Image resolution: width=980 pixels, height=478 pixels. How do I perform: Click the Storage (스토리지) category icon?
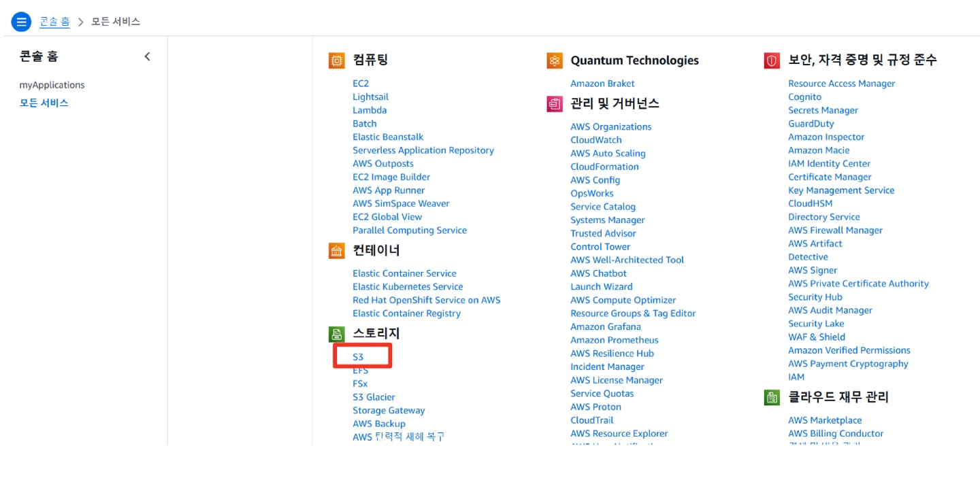336,334
